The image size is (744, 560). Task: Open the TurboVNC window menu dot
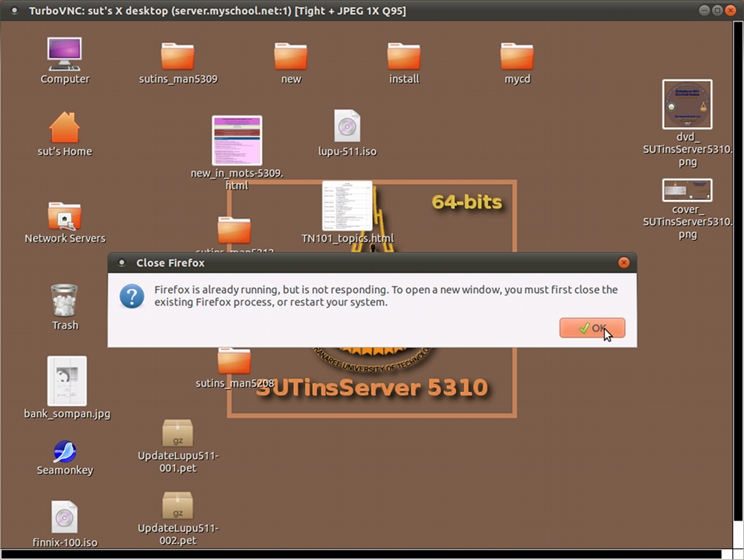15,10
